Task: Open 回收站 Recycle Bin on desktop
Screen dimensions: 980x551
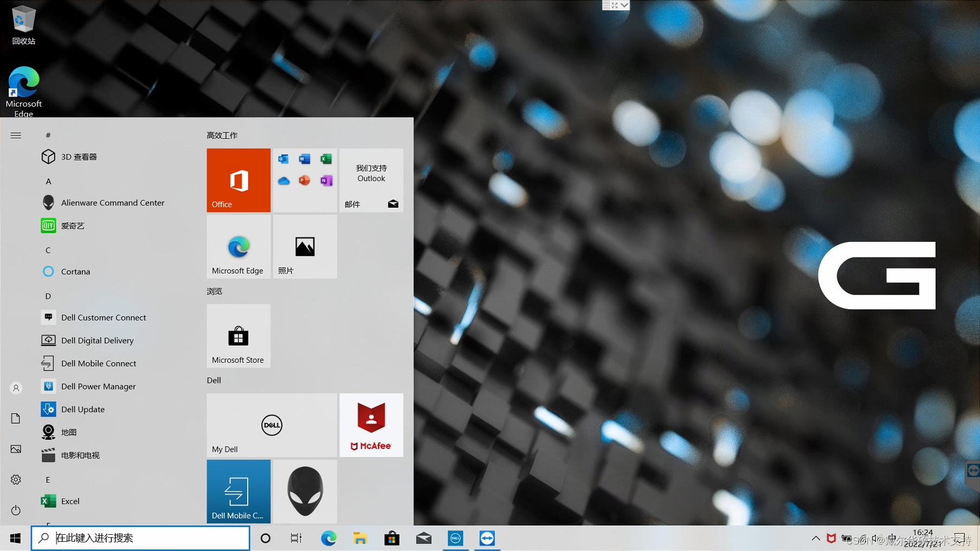Action: coord(23,25)
